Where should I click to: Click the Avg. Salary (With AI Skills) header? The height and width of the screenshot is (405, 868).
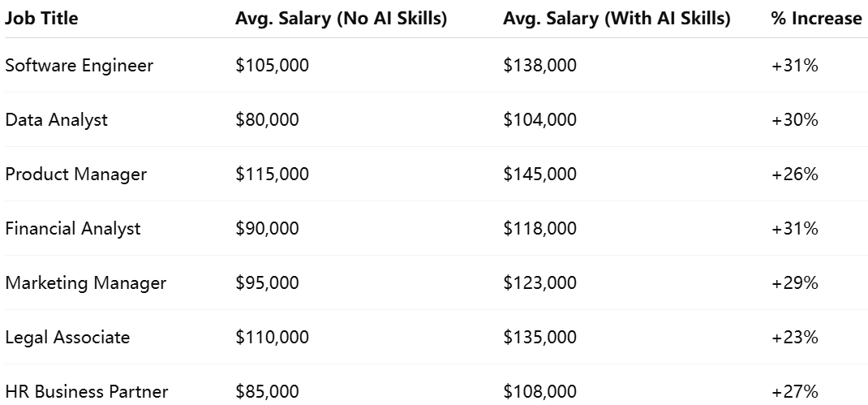[617, 19]
